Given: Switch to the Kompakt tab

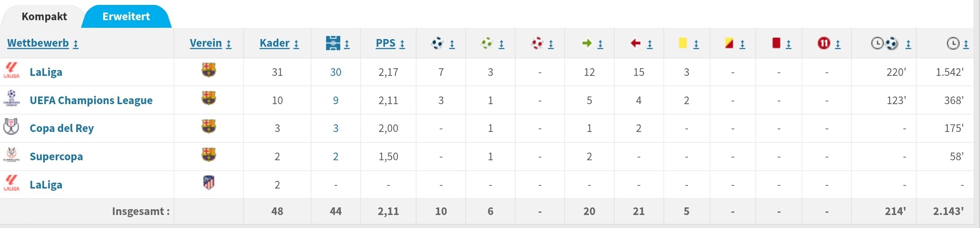Looking at the screenshot, I should click(44, 17).
